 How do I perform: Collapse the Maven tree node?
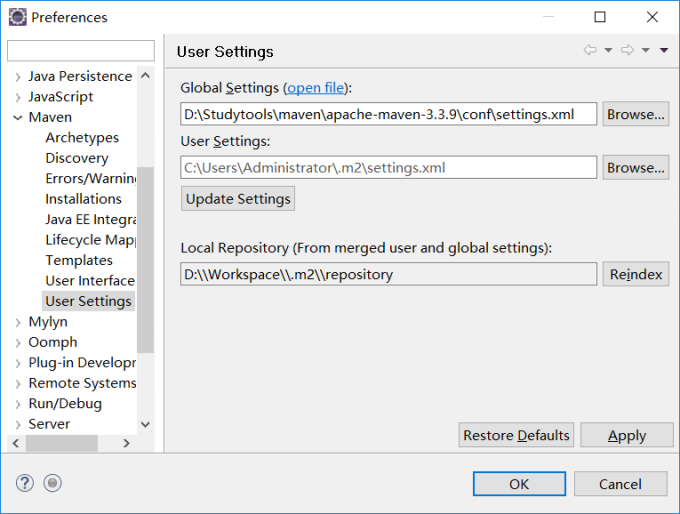point(19,117)
